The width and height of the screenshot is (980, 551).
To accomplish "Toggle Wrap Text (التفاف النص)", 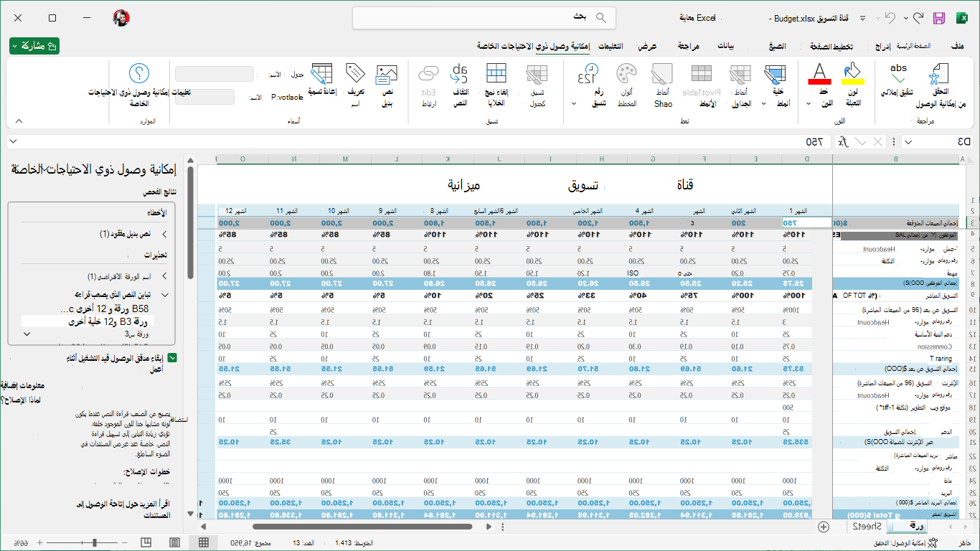I will tap(460, 85).
